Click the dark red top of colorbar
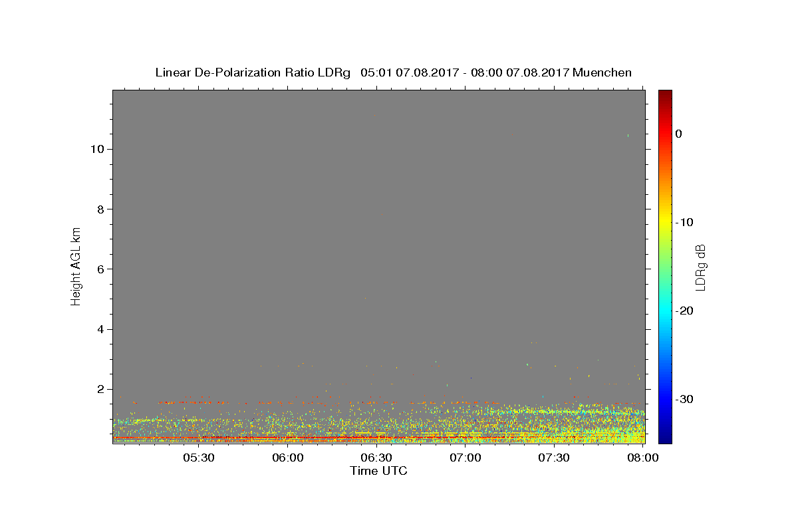The height and width of the screenshot is (532, 798). point(665,95)
